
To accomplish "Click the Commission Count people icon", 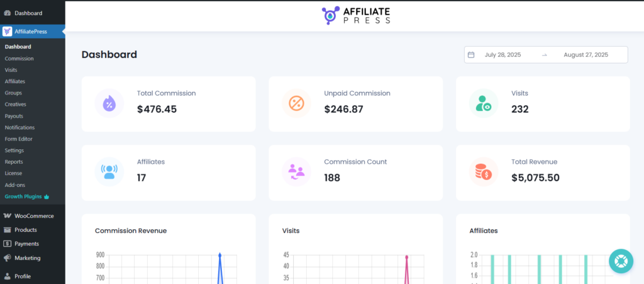I will click(x=296, y=172).
